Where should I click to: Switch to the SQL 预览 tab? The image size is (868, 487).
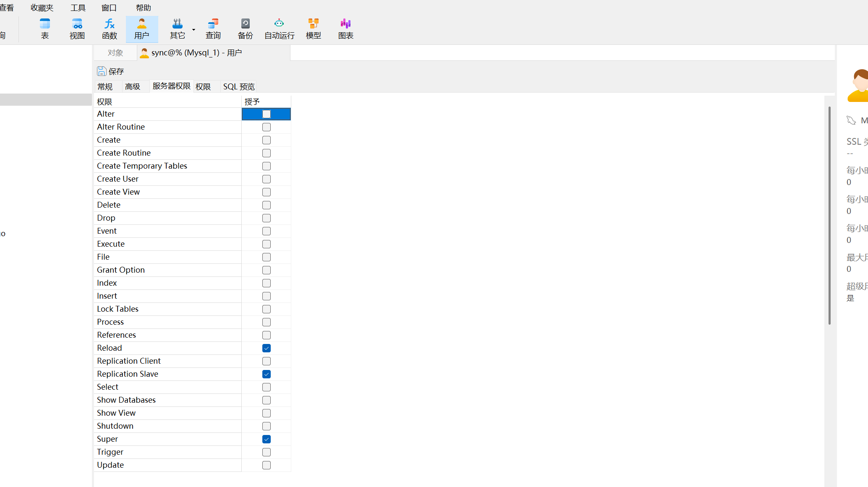coord(238,86)
